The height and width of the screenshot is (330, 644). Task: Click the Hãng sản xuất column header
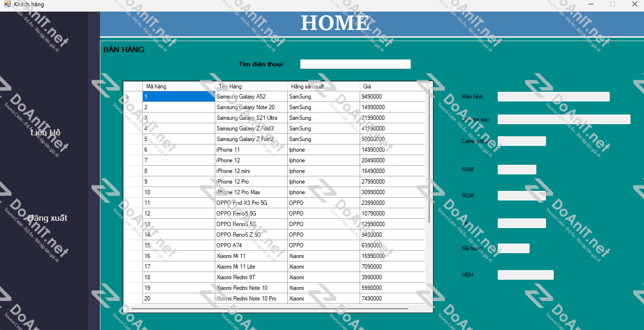[x=323, y=86]
